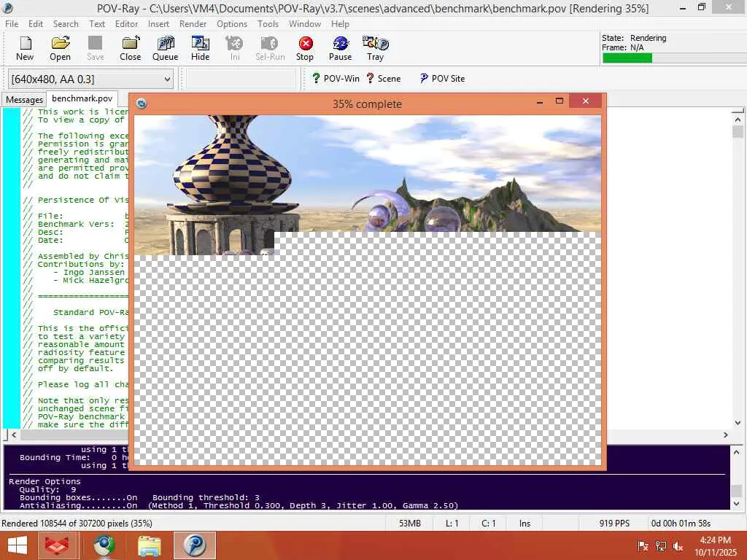Open the Tools menu
The image size is (747, 560).
(268, 24)
